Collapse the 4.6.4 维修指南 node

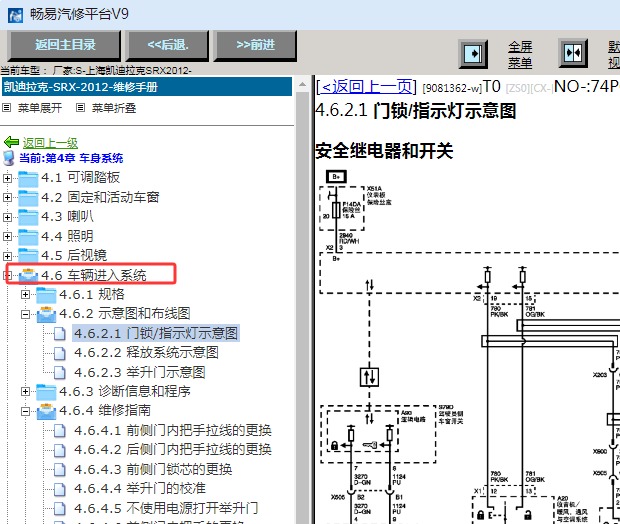(25, 411)
